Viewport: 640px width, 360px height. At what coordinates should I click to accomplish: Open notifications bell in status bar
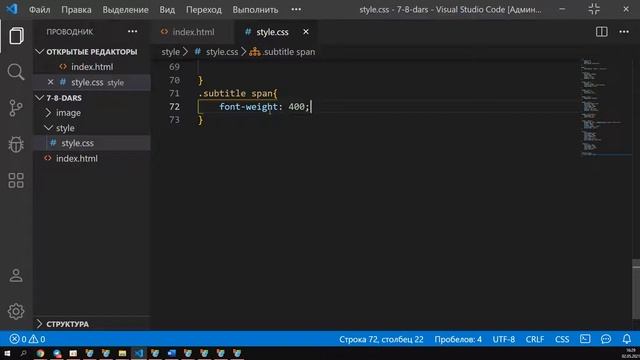click(627, 339)
